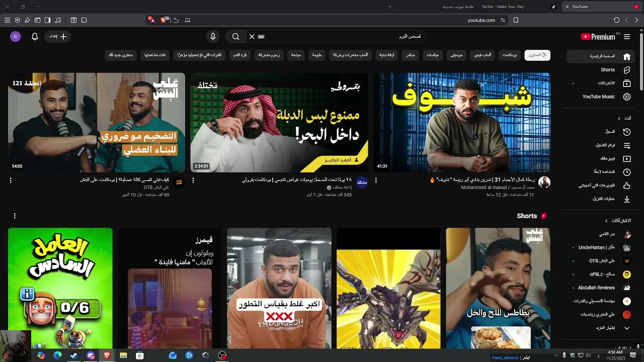
Task: Select the 'كل المحتوى' (All) filter chip
Action: pos(537,55)
